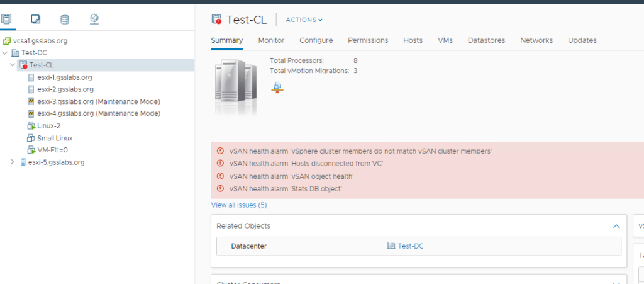Open the VMs and Templates inventory view icon
Screen dimensions: 644x284
36,19
